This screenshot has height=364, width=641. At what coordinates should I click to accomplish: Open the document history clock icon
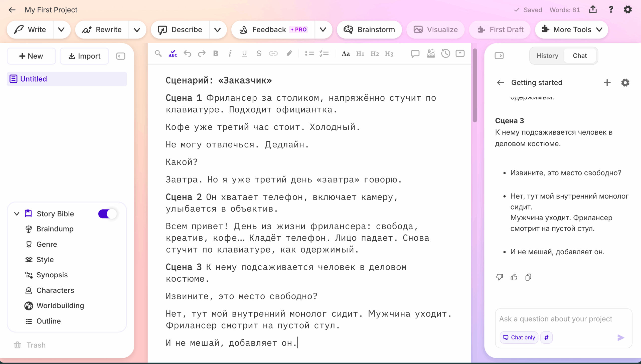446,53
